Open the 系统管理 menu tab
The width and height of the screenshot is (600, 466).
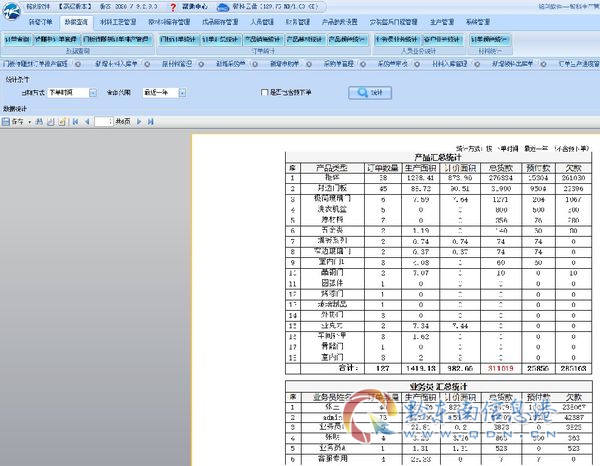[x=478, y=22]
